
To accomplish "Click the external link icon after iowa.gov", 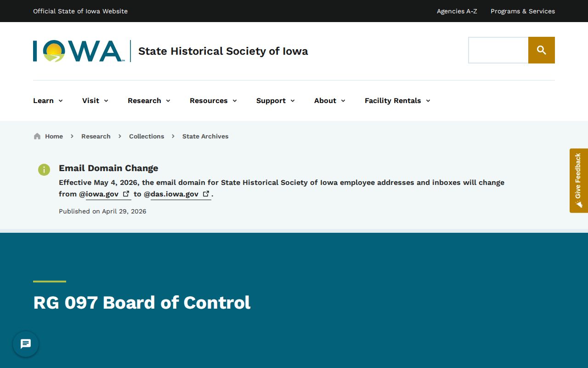I will click(126, 194).
